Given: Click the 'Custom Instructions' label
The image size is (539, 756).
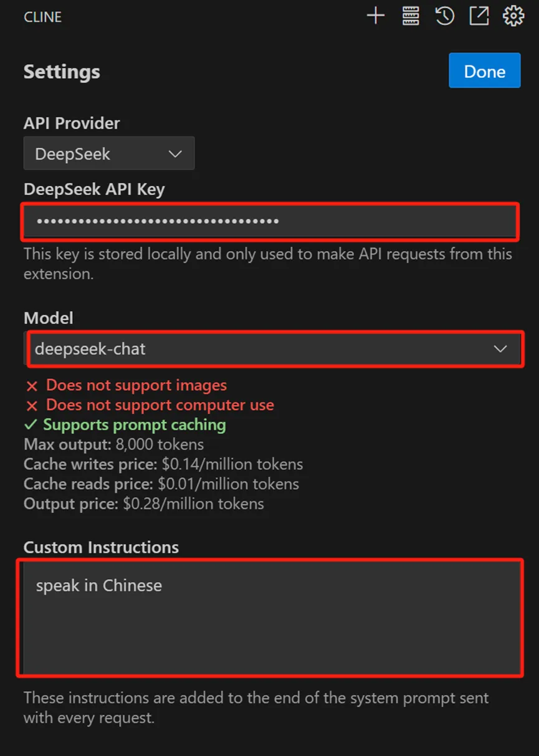Looking at the screenshot, I should (x=101, y=547).
